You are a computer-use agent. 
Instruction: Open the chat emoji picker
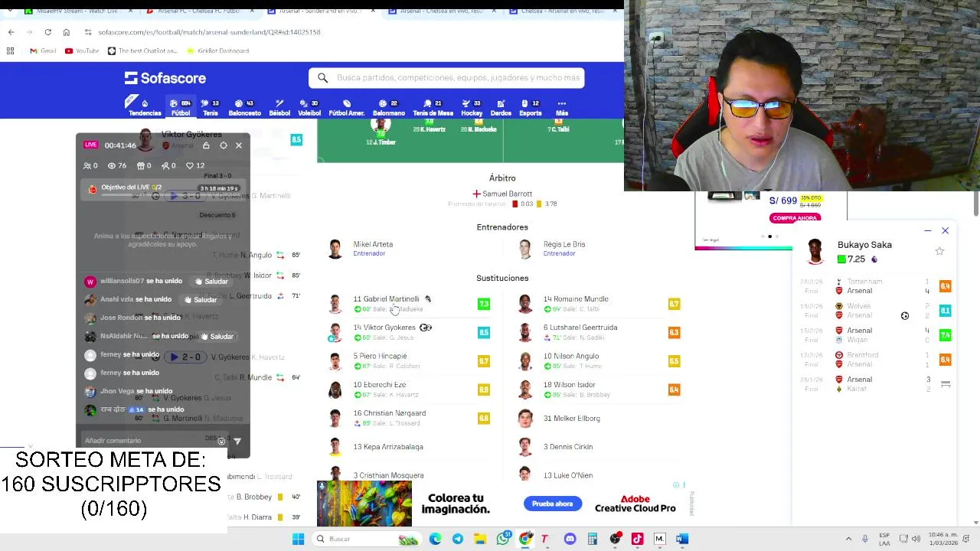pyautogui.click(x=221, y=441)
